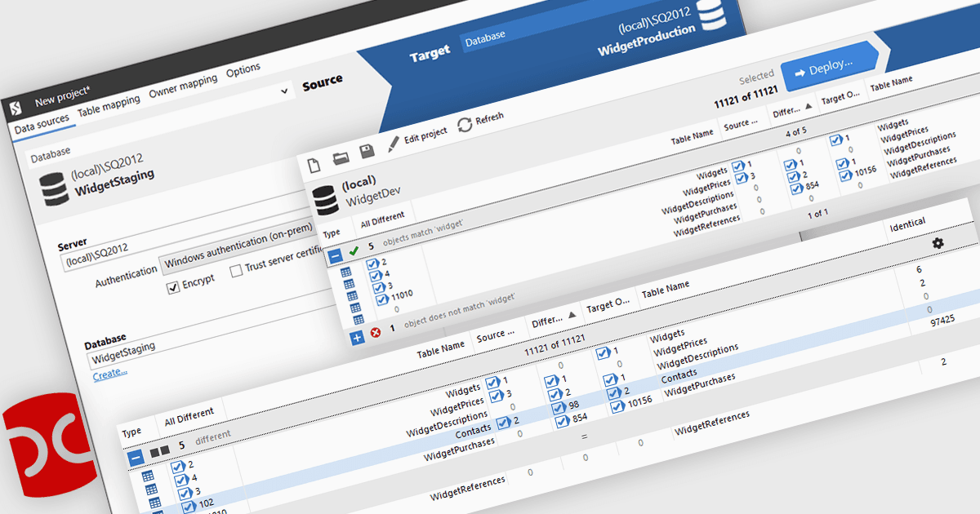
Task: Click the Create... link under Database
Action: (110, 374)
